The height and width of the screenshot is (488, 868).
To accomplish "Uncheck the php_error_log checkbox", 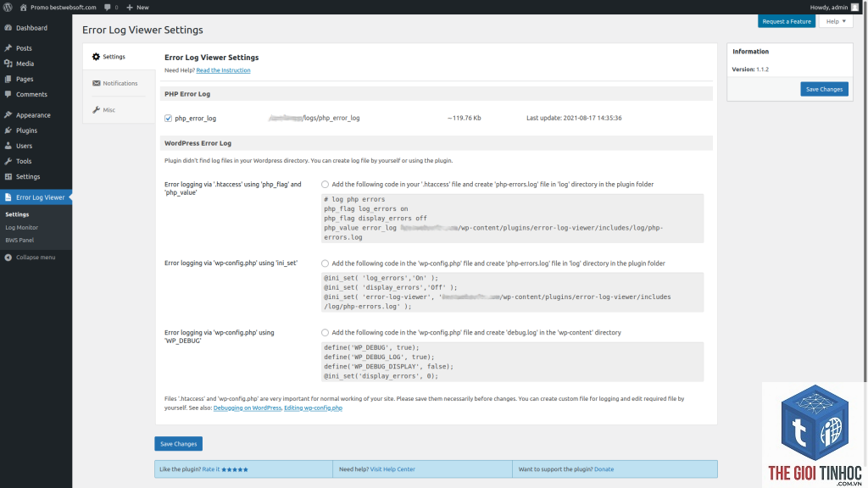I will tap(169, 119).
